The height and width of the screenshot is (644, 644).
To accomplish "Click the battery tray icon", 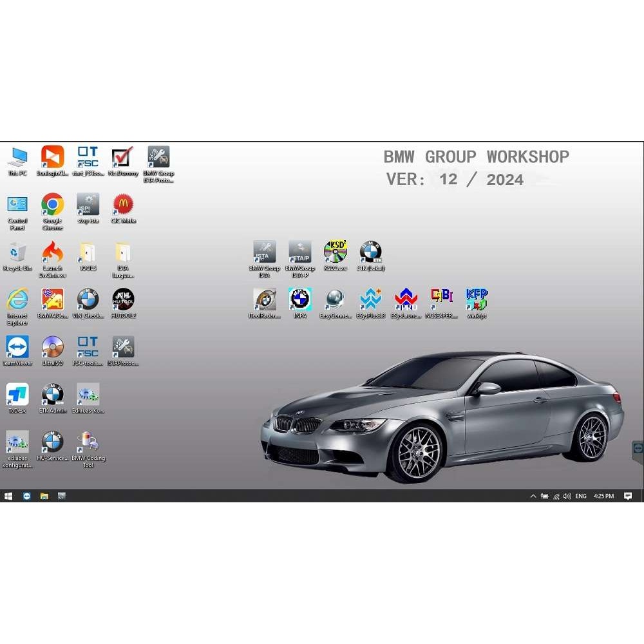I will (545, 496).
